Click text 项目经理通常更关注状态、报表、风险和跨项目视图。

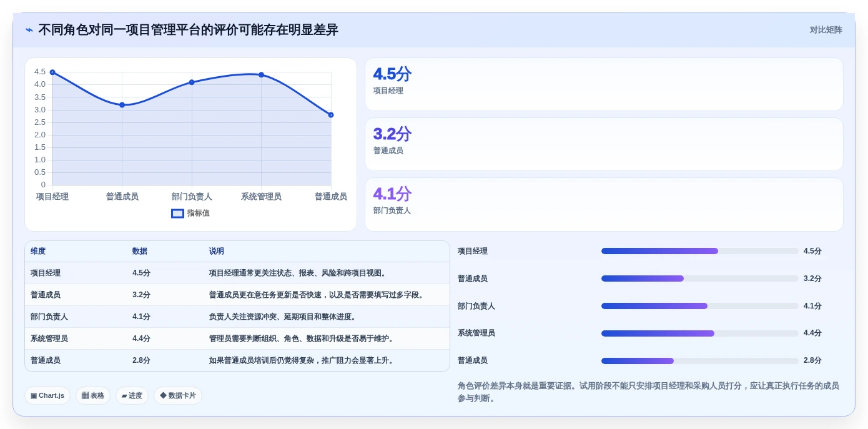click(x=298, y=274)
